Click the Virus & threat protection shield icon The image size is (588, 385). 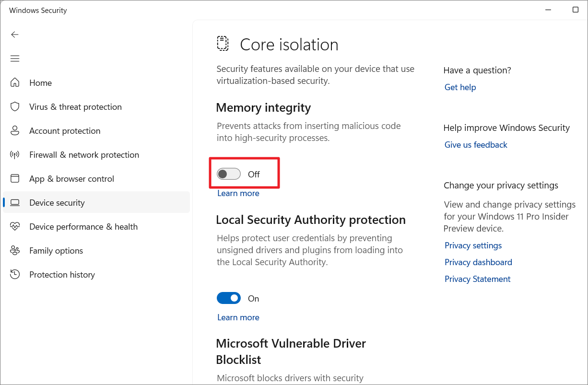pos(15,106)
